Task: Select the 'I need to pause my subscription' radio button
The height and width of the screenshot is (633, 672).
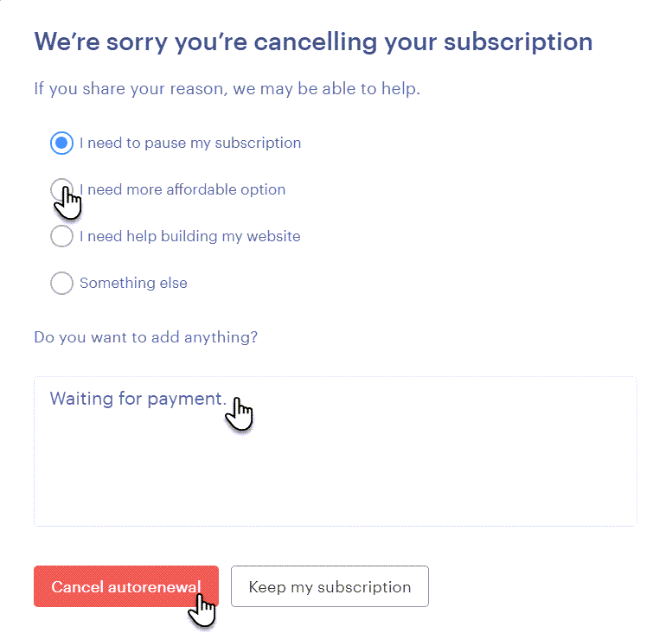Action: [61, 143]
